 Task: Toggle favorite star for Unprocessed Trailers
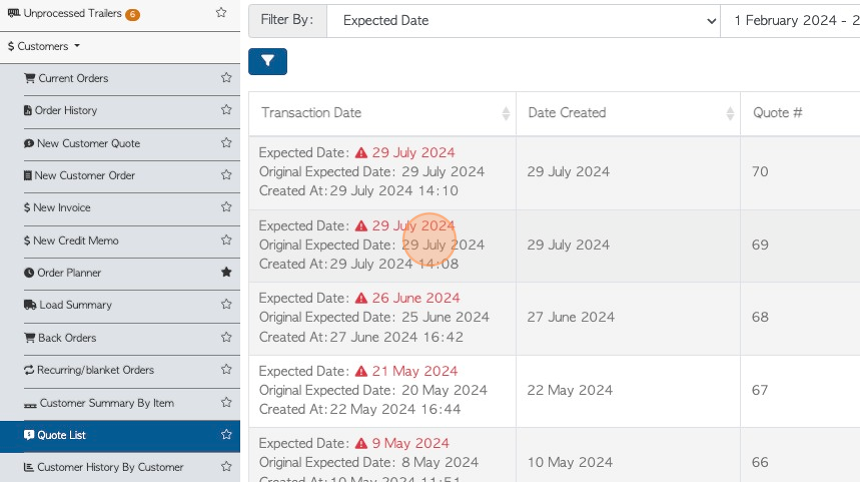point(221,12)
